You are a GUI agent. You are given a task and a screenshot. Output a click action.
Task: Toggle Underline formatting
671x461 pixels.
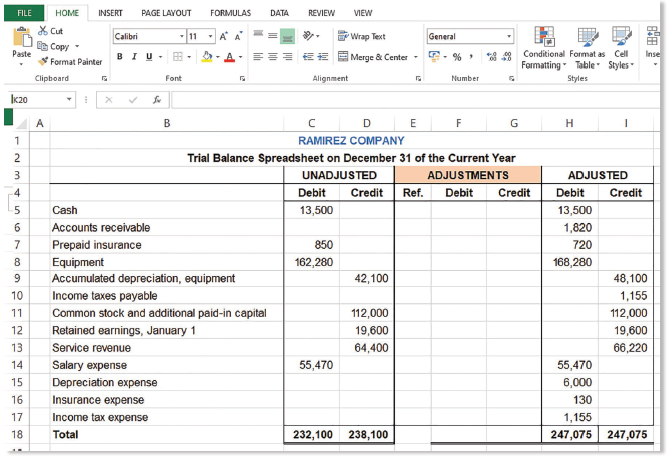[149, 57]
